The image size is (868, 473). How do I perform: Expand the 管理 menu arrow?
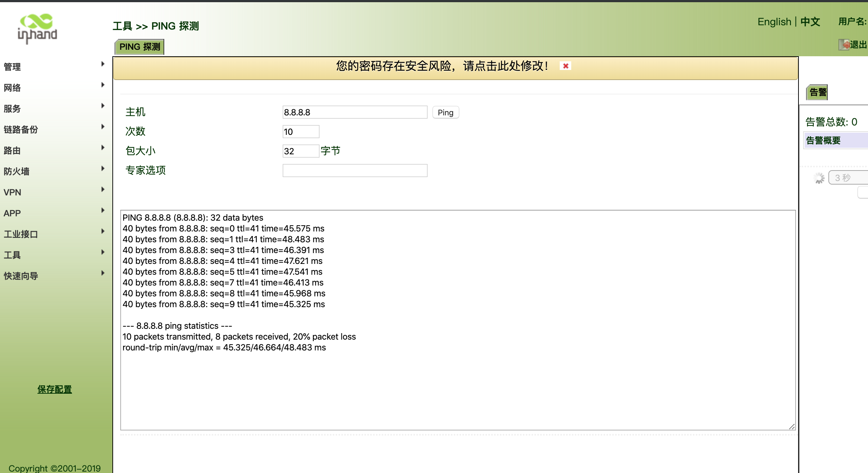103,64
